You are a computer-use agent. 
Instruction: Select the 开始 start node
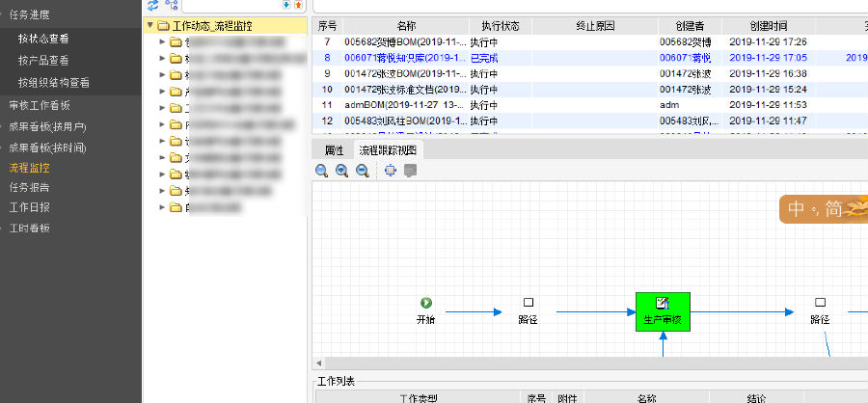(x=425, y=311)
